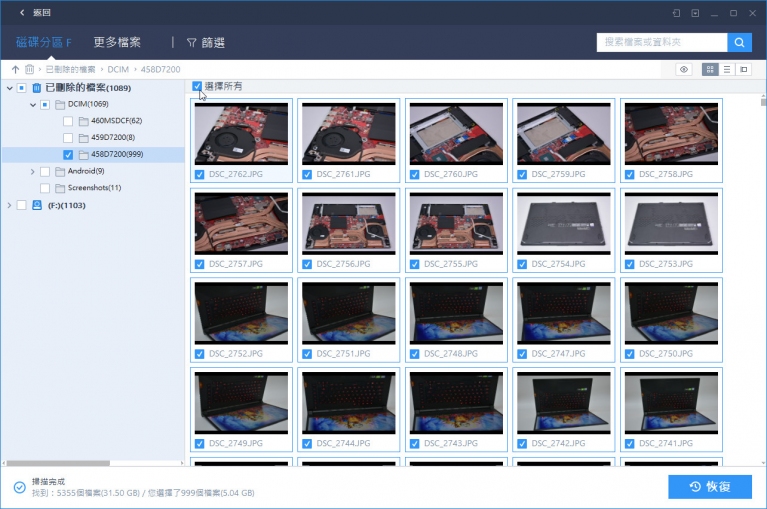The width and height of the screenshot is (767, 509).
Task: Click the up-directory arrow in breadcrumb
Action: click(x=15, y=69)
